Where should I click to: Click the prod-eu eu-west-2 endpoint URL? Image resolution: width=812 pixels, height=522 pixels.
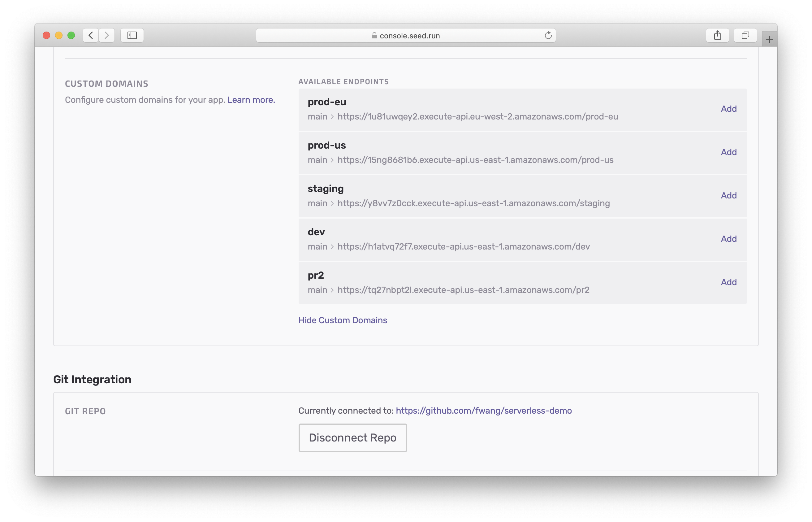tap(478, 117)
